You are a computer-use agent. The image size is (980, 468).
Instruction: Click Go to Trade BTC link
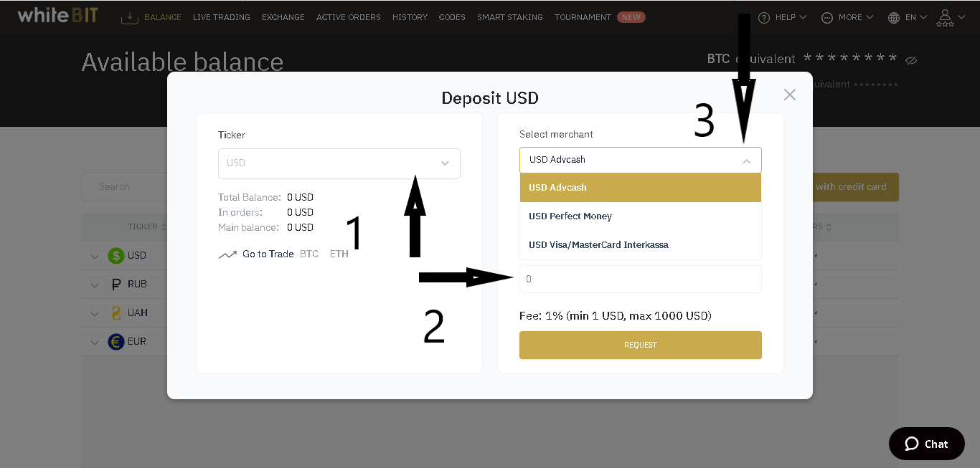[x=309, y=254]
